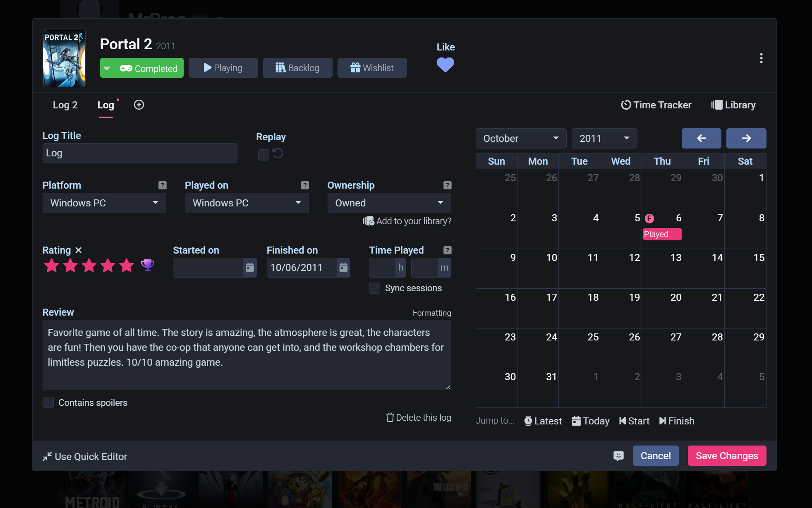The height and width of the screenshot is (508, 812).
Task: Click the Ownership help question mark
Action: click(x=447, y=185)
